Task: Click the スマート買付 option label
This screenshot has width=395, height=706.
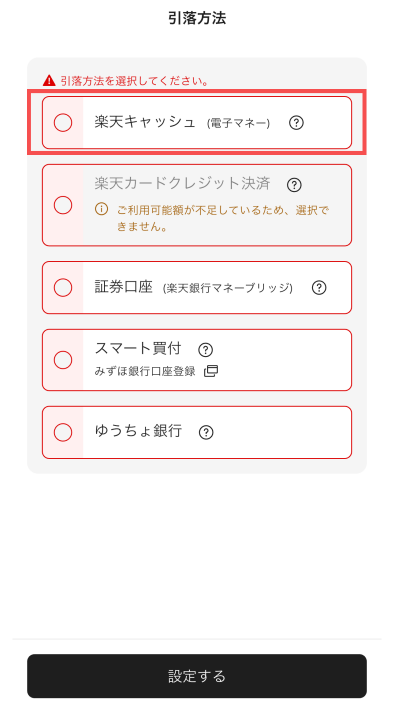Action: (138, 348)
